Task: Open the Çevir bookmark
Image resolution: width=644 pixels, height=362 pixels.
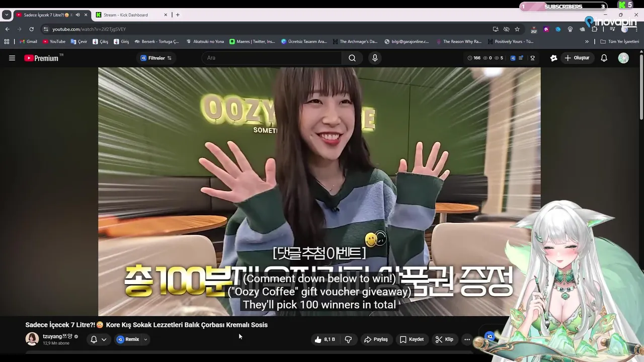Action: click(x=79, y=42)
